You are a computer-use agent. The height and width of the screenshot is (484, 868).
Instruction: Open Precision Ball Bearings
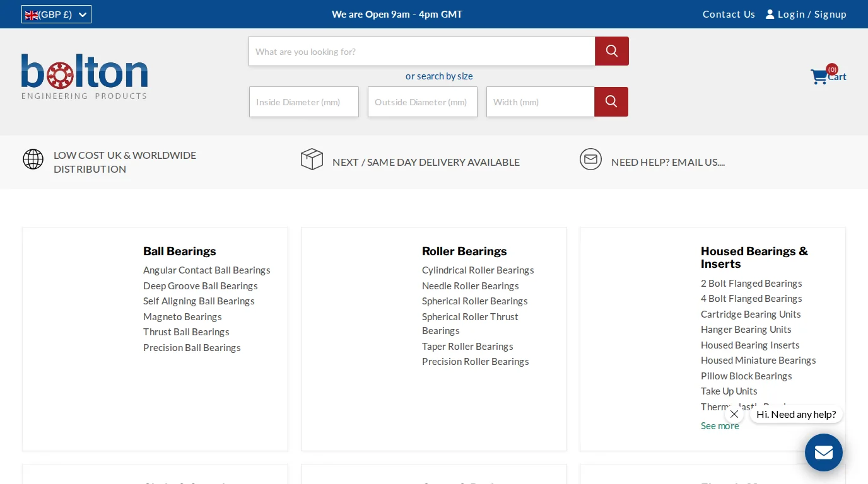(x=192, y=347)
